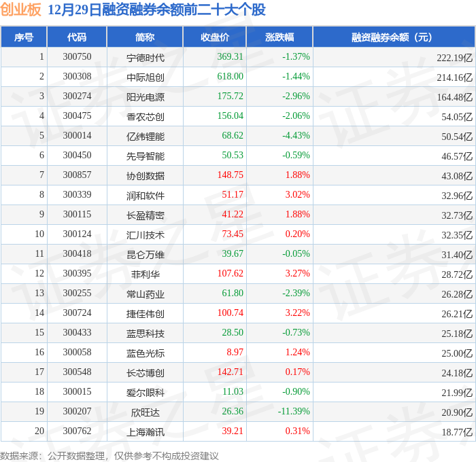Click closing price 369.31
476x462 pixels.
point(230,56)
